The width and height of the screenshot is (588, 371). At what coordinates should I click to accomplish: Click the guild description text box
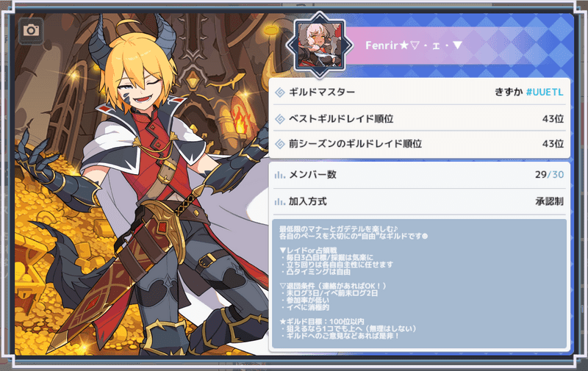pos(419,284)
